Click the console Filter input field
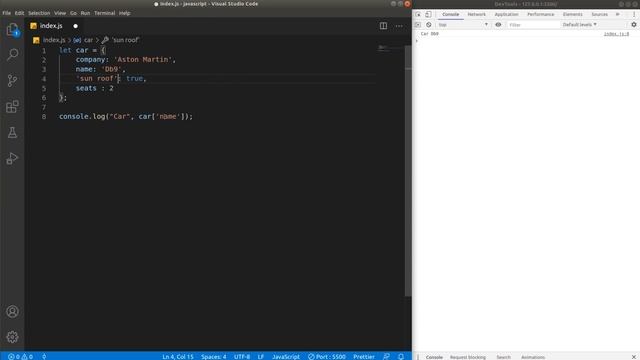This screenshot has width=640, height=360. 533,25
